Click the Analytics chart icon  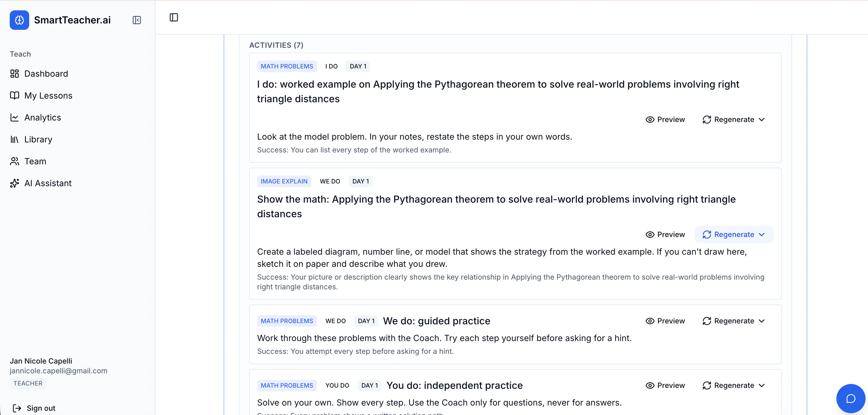15,117
